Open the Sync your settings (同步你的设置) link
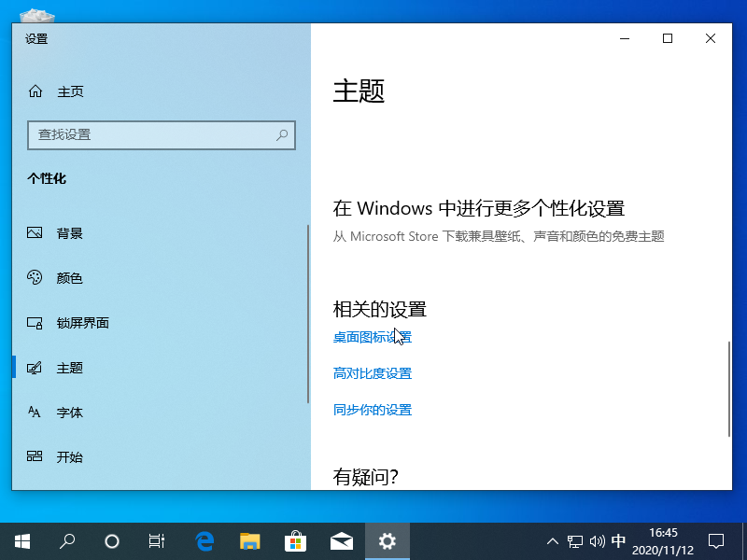The width and height of the screenshot is (747, 560). tap(372, 410)
